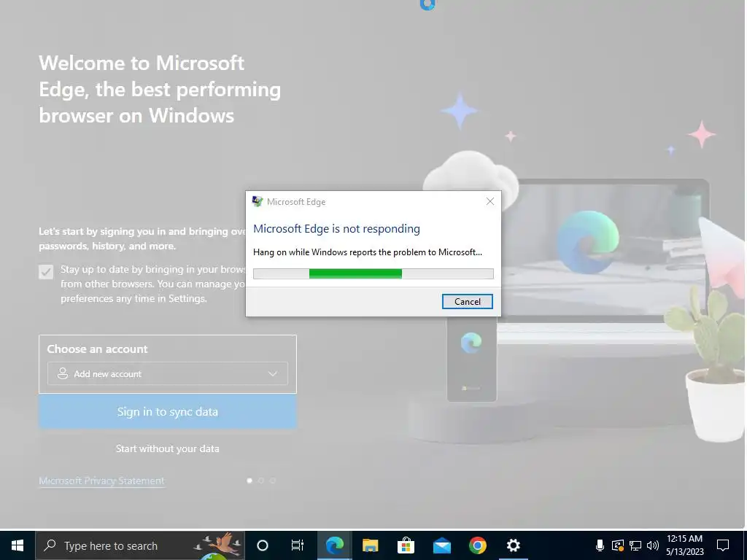The height and width of the screenshot is (560, 747).
Task: Open the volume speaker tray icon
Action: point(653,545)
